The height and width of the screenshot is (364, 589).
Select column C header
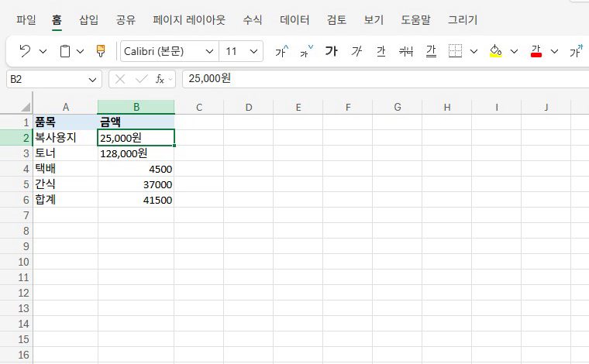[199, 108]
